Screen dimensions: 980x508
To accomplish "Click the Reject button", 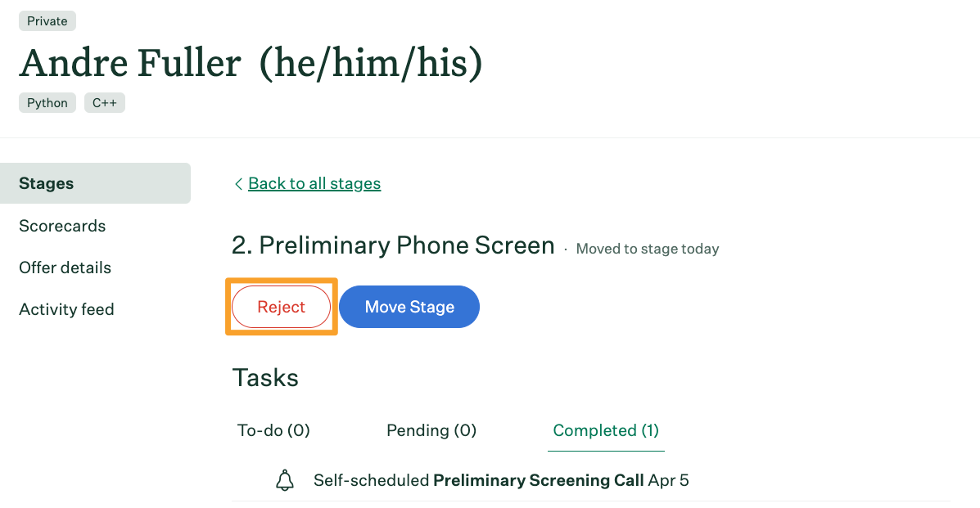I will 282,307.
